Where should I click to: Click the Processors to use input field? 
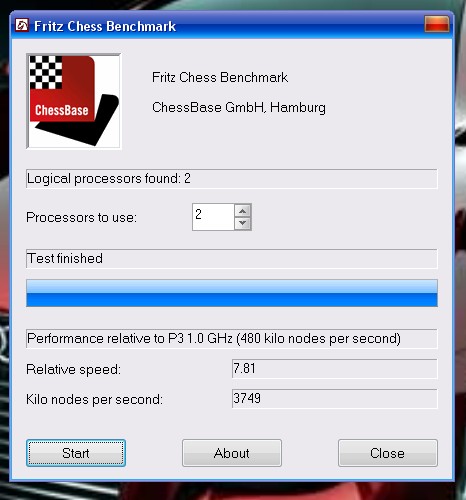[213, 217]
